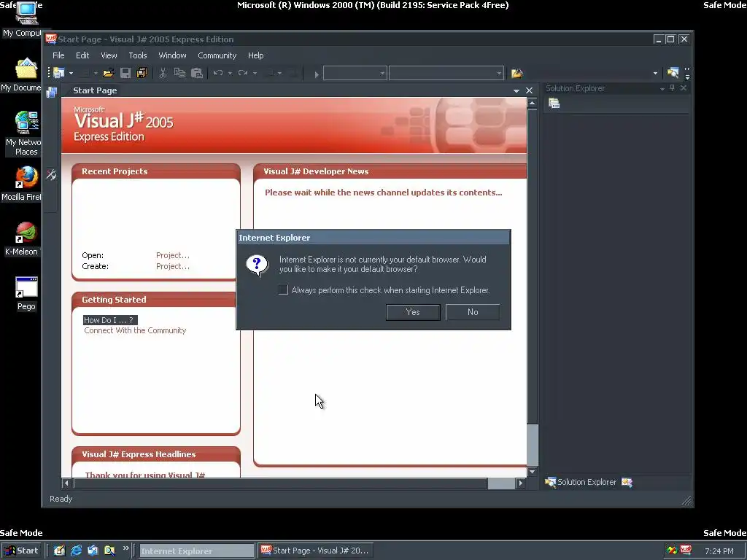Open the Toolbox side tab icon
Image resolution: width=747 pixels, height=560 pixels.
pos(52,175)
